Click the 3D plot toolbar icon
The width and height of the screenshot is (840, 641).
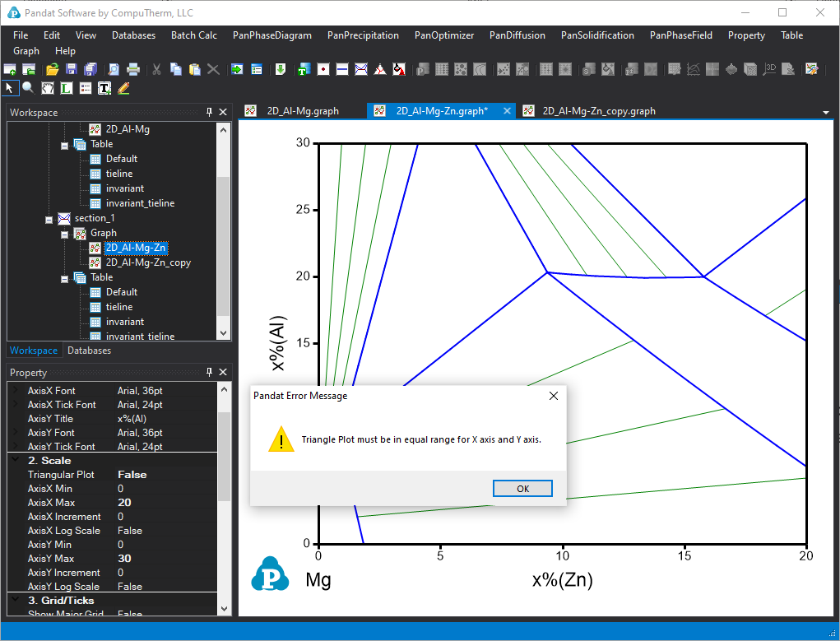click(x=770, y=69)
